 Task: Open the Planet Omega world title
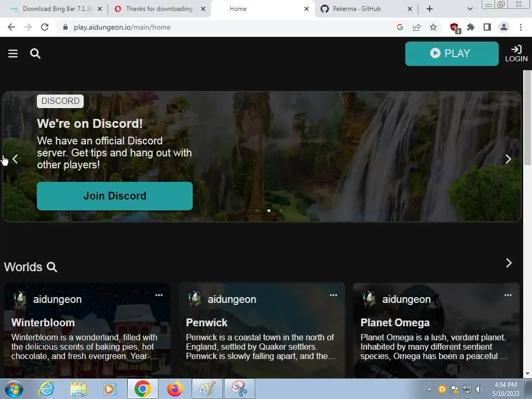[x=395, y=323]
